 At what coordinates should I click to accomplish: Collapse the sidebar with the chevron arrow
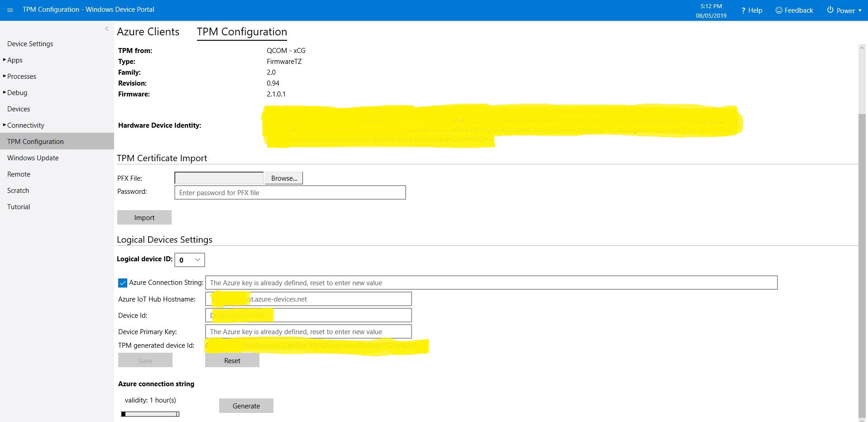tap(107, 29)
